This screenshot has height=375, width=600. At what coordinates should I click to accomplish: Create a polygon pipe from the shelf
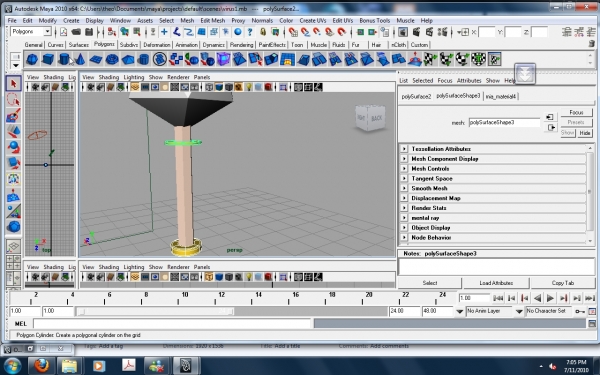pos(143,59)
